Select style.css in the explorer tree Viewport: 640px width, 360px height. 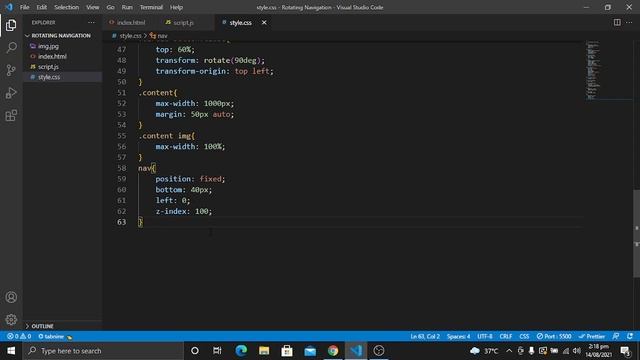point(49,77)
